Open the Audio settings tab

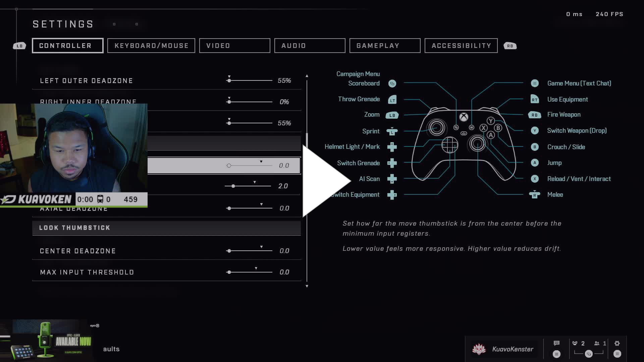point(310,46)
